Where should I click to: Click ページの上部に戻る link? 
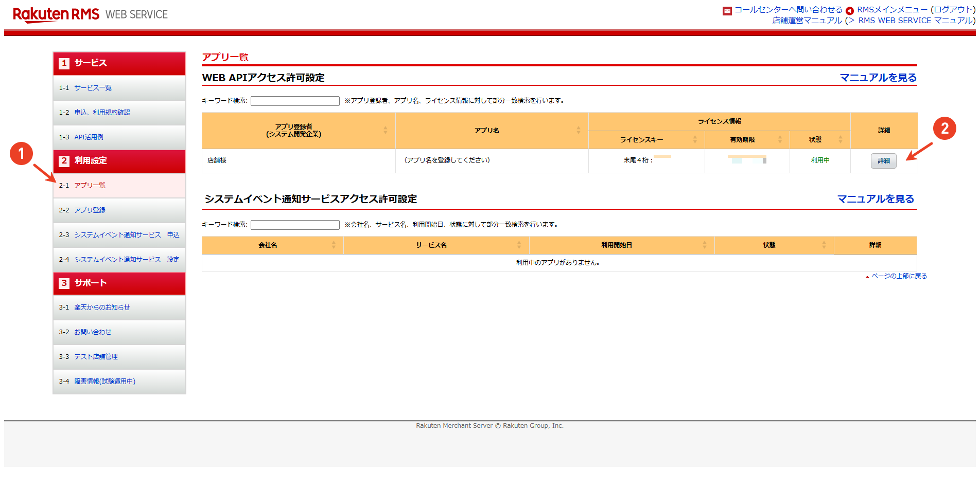click(899, 276)
